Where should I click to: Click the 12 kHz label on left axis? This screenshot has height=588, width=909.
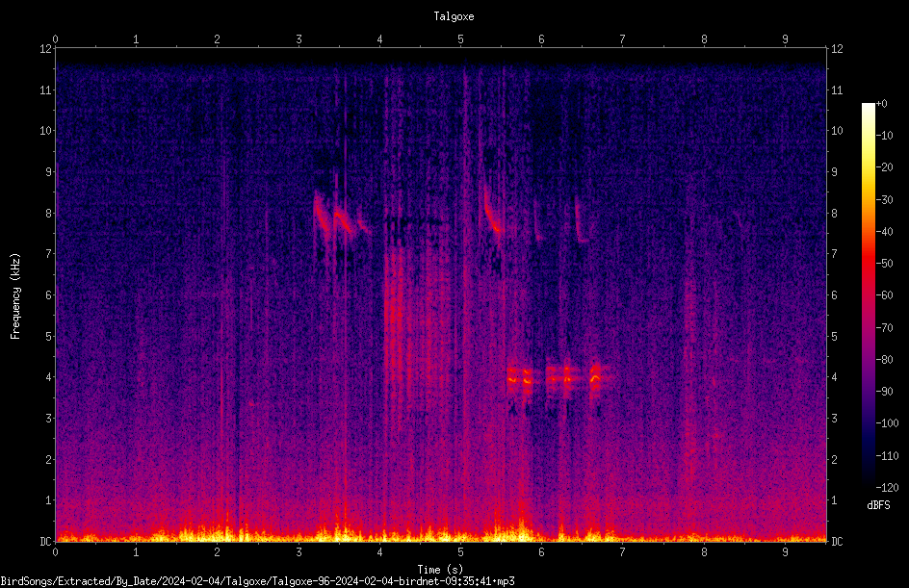46,49
